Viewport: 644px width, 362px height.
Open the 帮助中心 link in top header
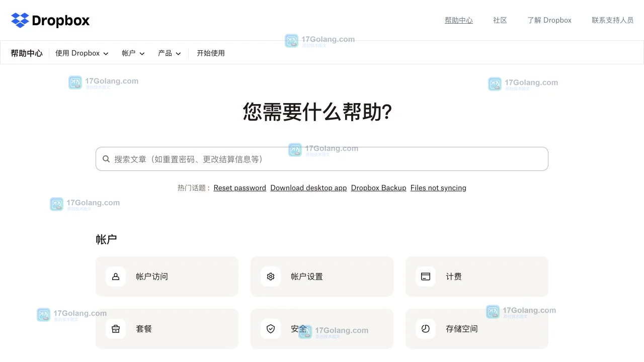[459, 20]
